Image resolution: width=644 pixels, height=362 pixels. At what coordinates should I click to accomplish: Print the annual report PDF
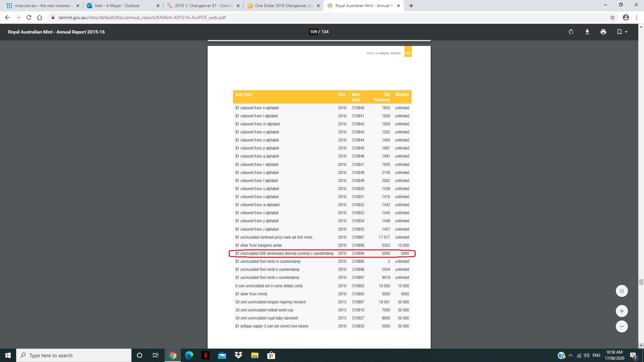pyautogui.click(x=603, y=32)
